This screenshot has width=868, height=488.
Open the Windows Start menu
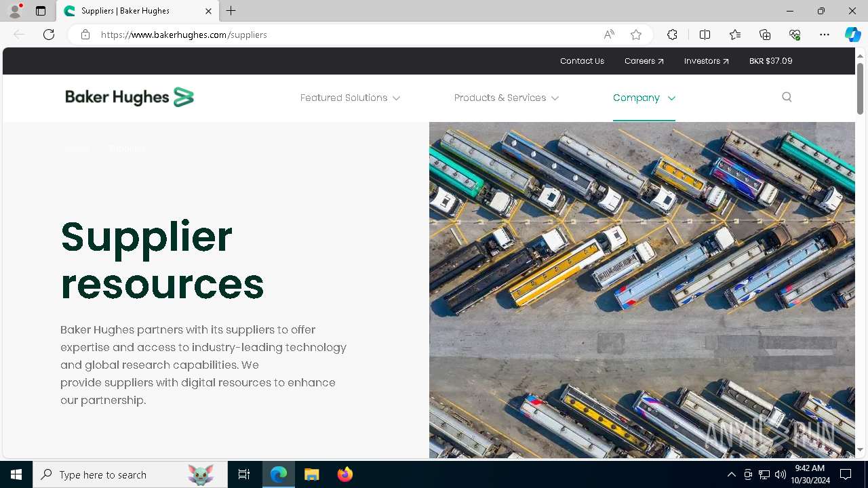(x=16, y=474)
